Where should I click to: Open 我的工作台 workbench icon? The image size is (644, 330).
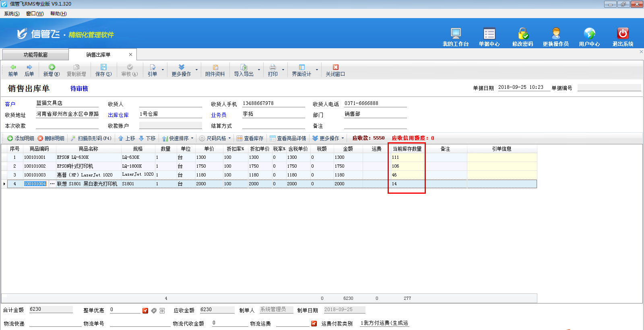pyautogui.click(x=456, y=34)
